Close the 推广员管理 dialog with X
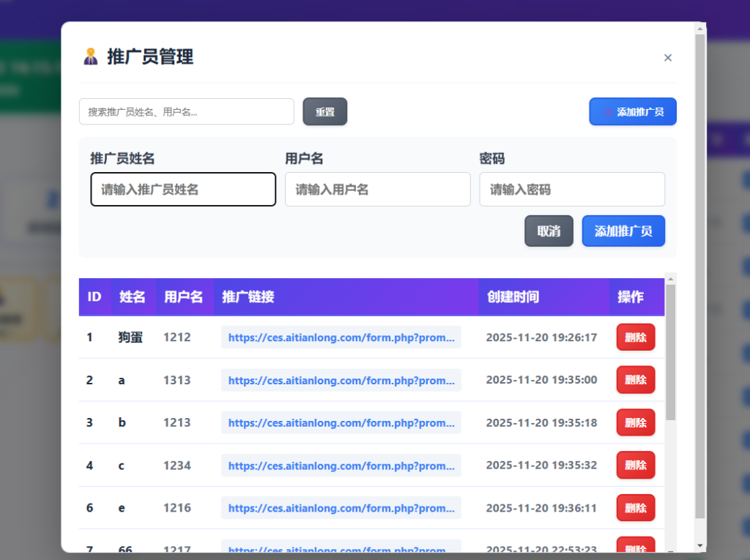Screen dimensions: 750x560 pos(667,58)
